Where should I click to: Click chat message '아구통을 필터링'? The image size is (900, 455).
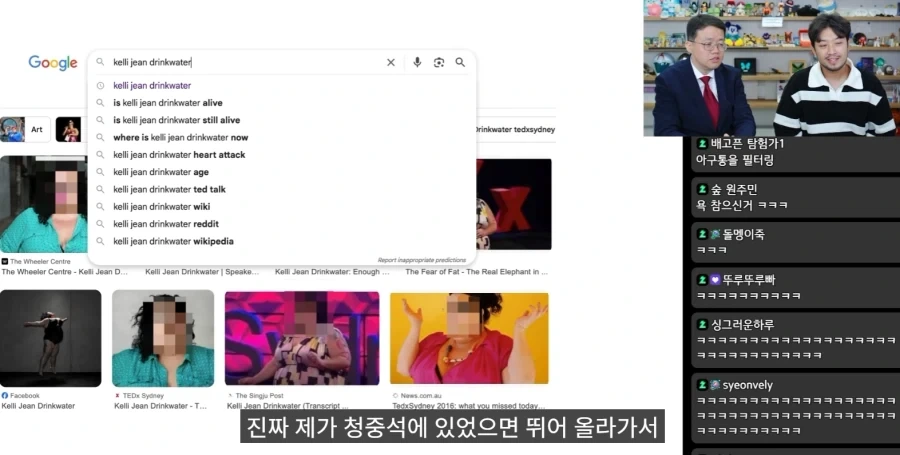(735, 161)
